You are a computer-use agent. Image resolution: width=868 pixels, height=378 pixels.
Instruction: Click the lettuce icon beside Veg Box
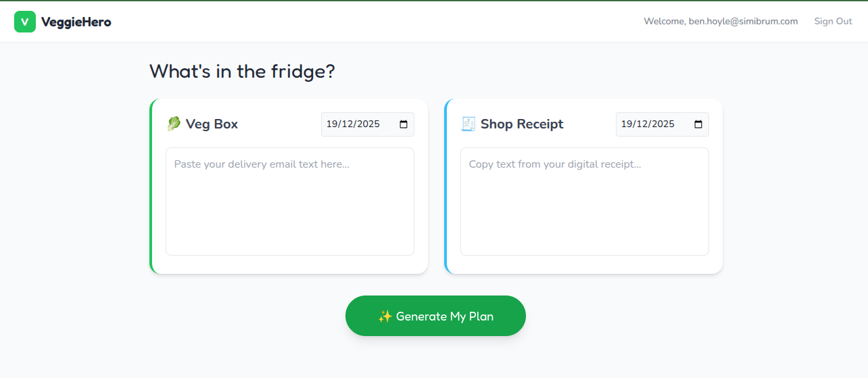pyautogui.click(x=174, y=124)
